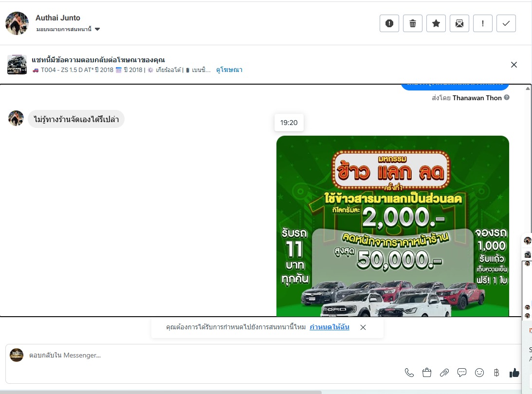
Task: Mark conversation as unread with envelope icon
Action: (459, 23)
